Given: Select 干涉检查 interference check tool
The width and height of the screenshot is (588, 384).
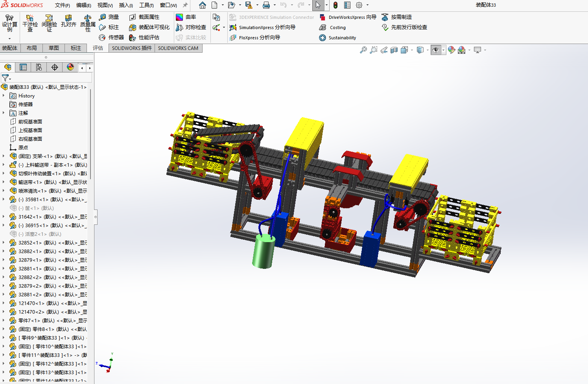Looking at the screenshot, I should click(x=30, y=23).
